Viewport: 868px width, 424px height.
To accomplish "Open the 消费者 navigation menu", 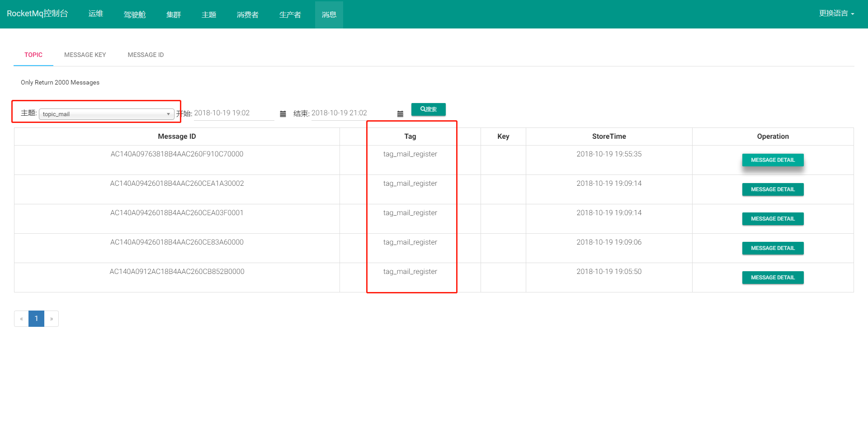I will click(x=248, y=14).
